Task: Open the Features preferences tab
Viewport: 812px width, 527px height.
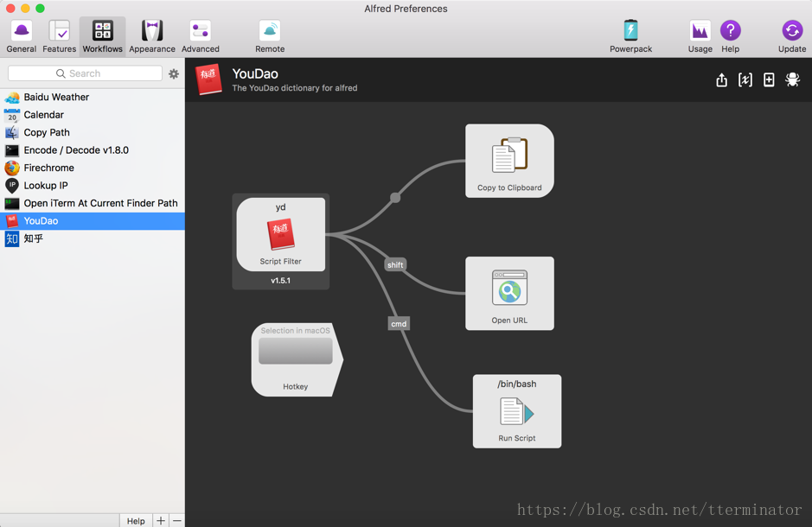Action: pos(59,36)
